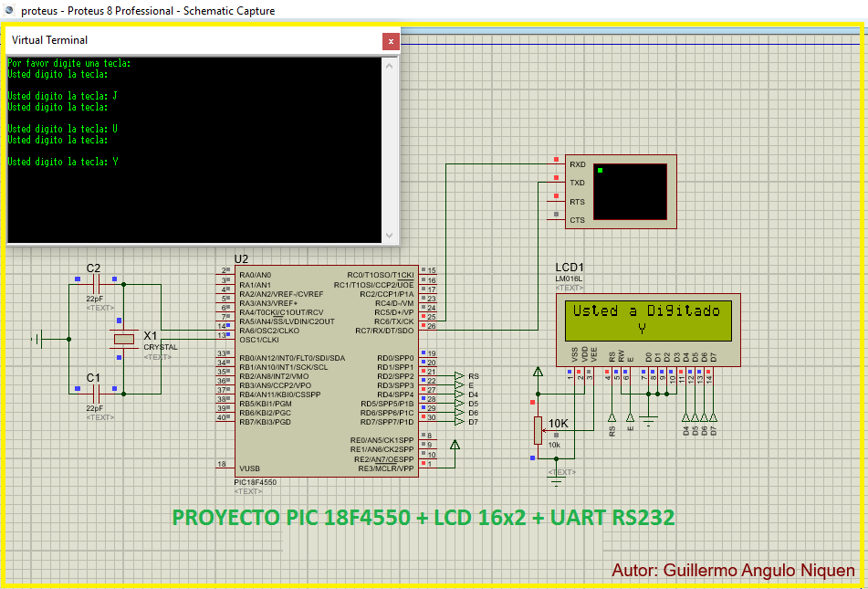Click the Proteus application icon in the title bar
This screenshot has height=589, width=868.
click(x=9, y=8)
